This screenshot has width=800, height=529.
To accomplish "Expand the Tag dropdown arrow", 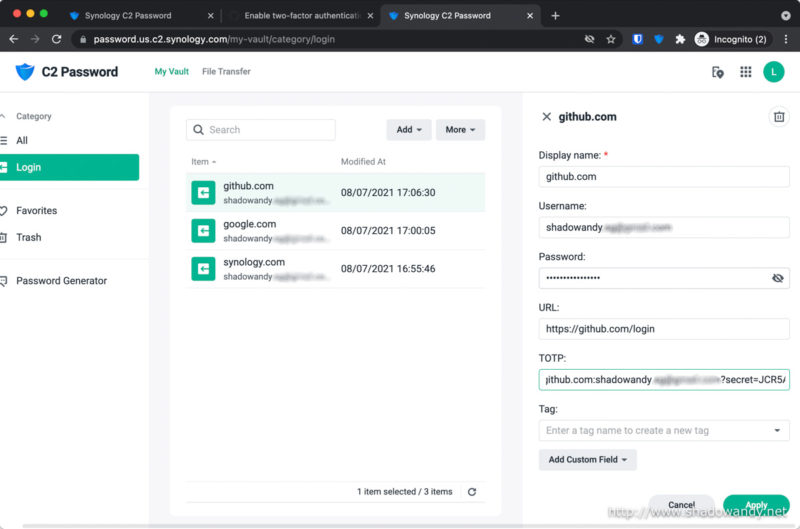I will (777, 431).
